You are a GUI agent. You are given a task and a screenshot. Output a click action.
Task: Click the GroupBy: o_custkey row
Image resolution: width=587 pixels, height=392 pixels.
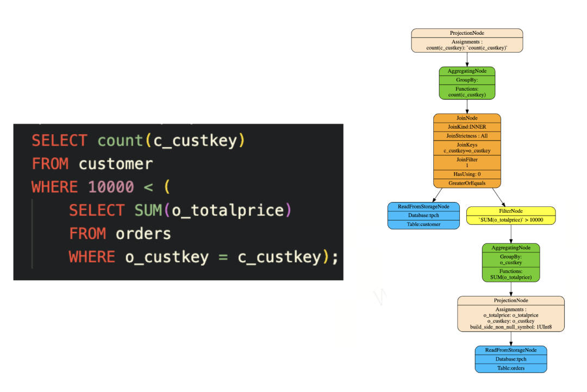[510, 260]
